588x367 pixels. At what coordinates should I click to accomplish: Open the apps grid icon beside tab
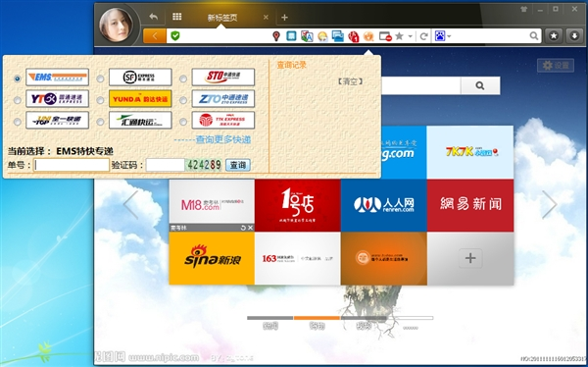pos(177,17)
